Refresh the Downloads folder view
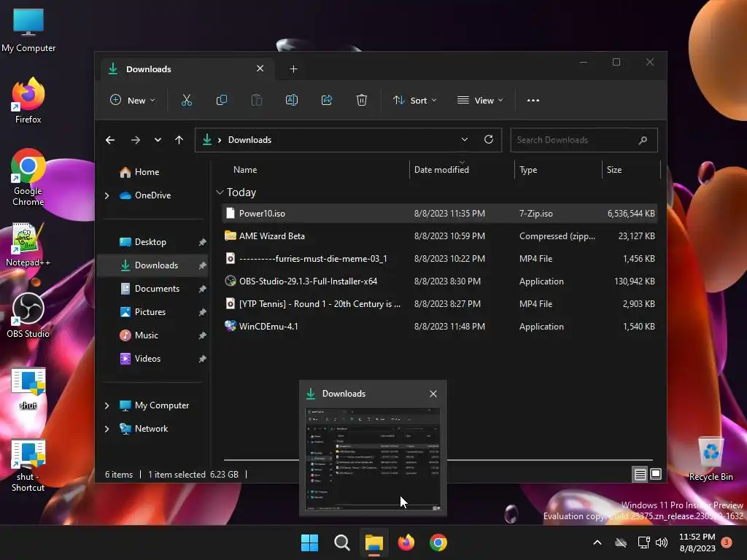747x560 pixels. coord(488,139)
